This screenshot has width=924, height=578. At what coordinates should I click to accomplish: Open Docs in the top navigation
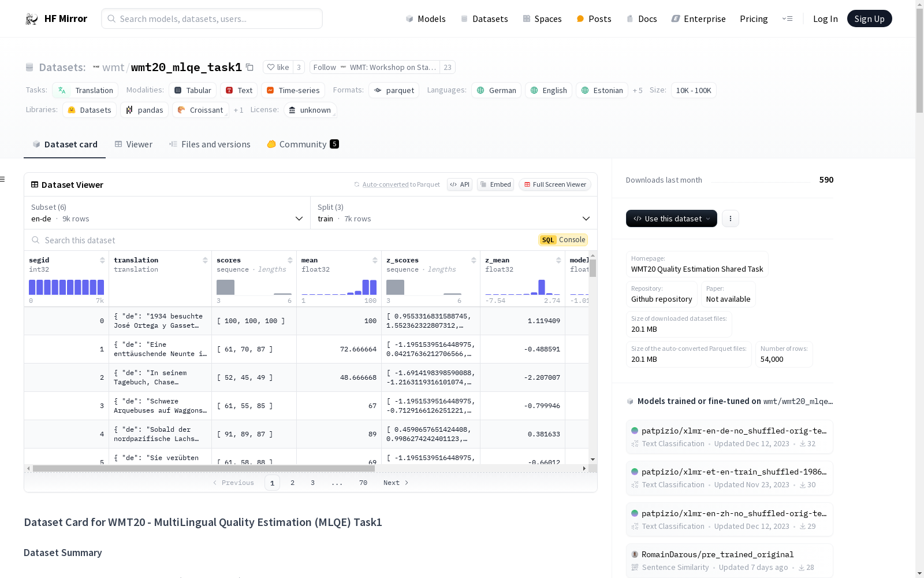tap(642, 18)
